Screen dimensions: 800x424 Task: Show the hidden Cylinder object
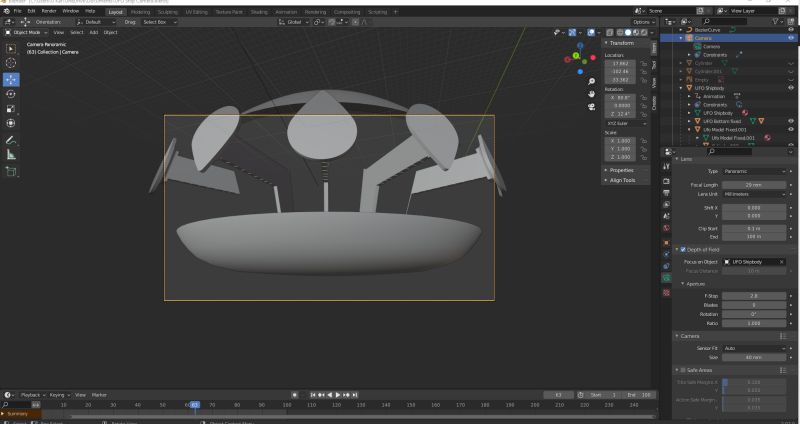[791, 63]
